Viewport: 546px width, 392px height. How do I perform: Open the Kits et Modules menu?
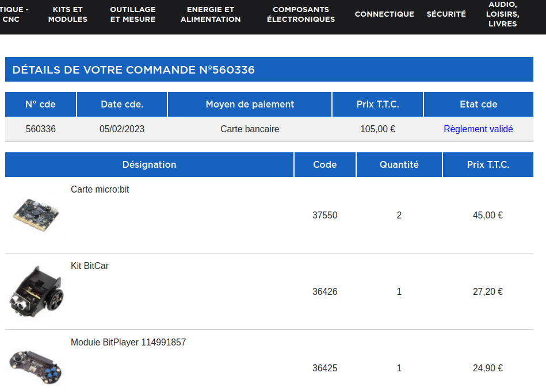[x=68, y=14]
